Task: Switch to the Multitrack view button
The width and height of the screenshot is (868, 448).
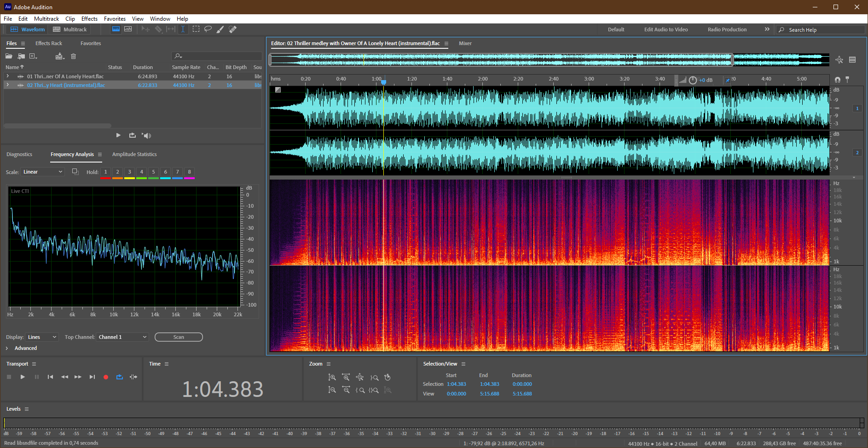Action: point(70,29)
